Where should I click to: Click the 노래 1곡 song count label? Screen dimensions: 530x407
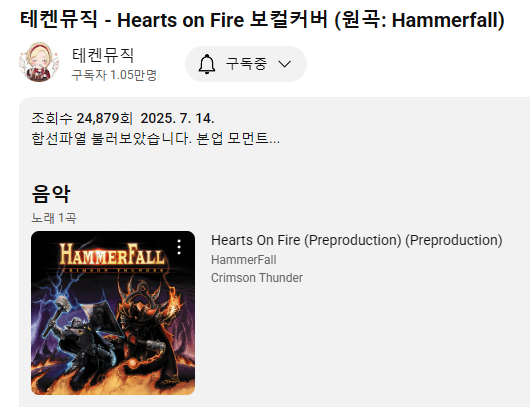pyautogui.click(x=54, y=218)
